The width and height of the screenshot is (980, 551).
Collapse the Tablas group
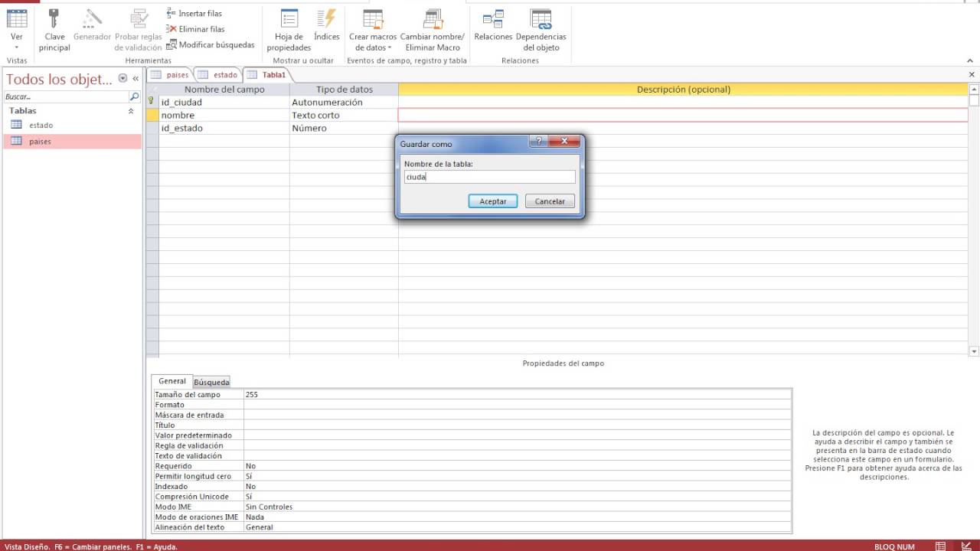point(130,111)
